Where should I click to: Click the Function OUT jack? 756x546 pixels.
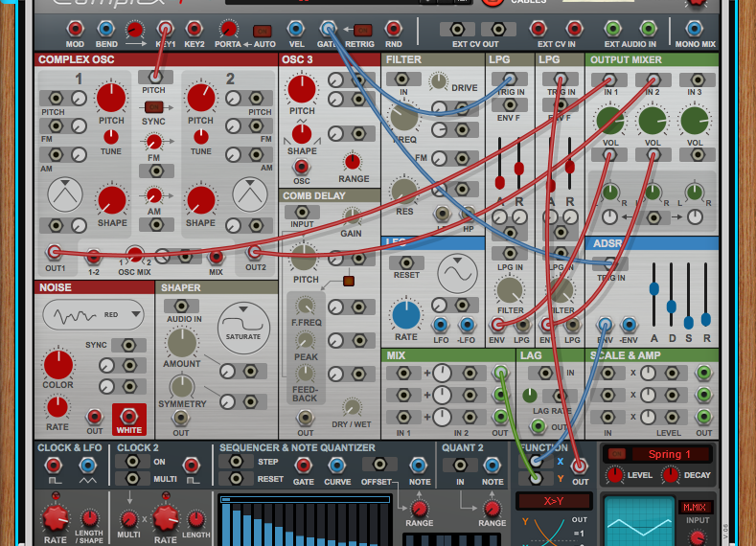580,466
